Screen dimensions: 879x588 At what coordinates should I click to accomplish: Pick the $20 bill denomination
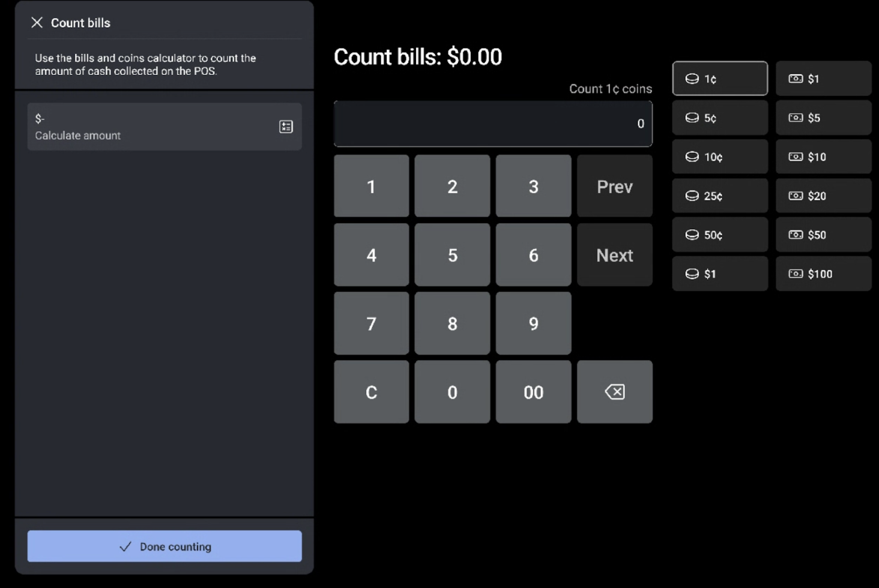(823, 196)
